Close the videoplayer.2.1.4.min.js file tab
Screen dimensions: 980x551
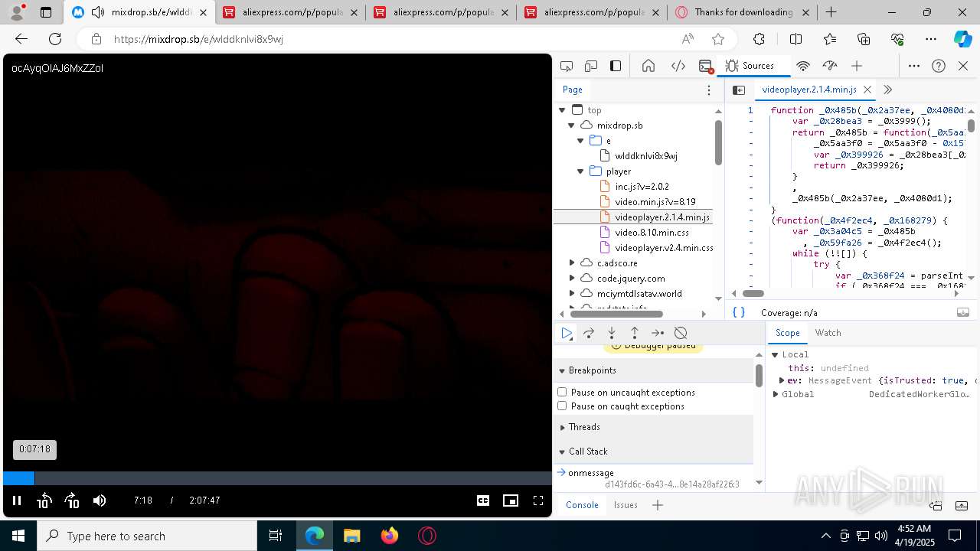[x=867, y=90]
